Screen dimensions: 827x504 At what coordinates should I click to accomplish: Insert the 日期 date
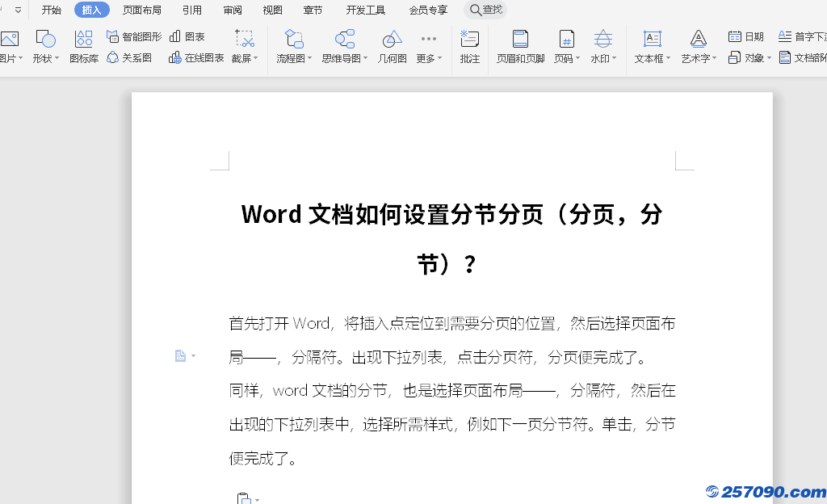click(x=745, y=36)
